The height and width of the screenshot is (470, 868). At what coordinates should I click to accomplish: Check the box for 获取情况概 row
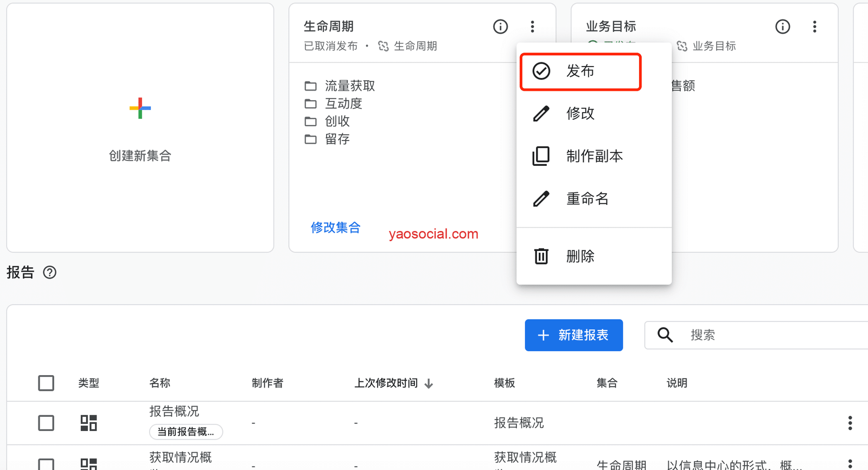46,464
